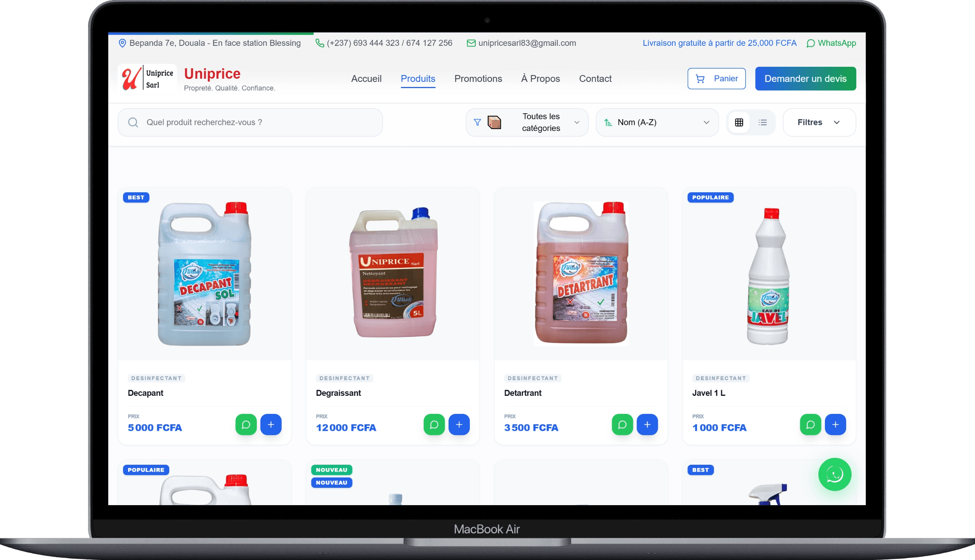Viewport: 975px width, 560px height.
Task: Click Demander un devis button
Action: tap(805, 78)
